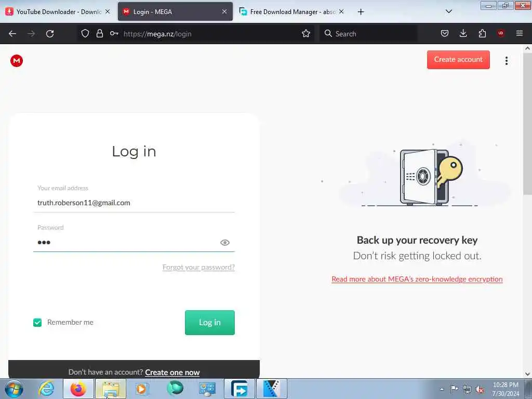
Task: Open the video editor taskbar icon
Action: pyautogui.click(x=271, y=389)
